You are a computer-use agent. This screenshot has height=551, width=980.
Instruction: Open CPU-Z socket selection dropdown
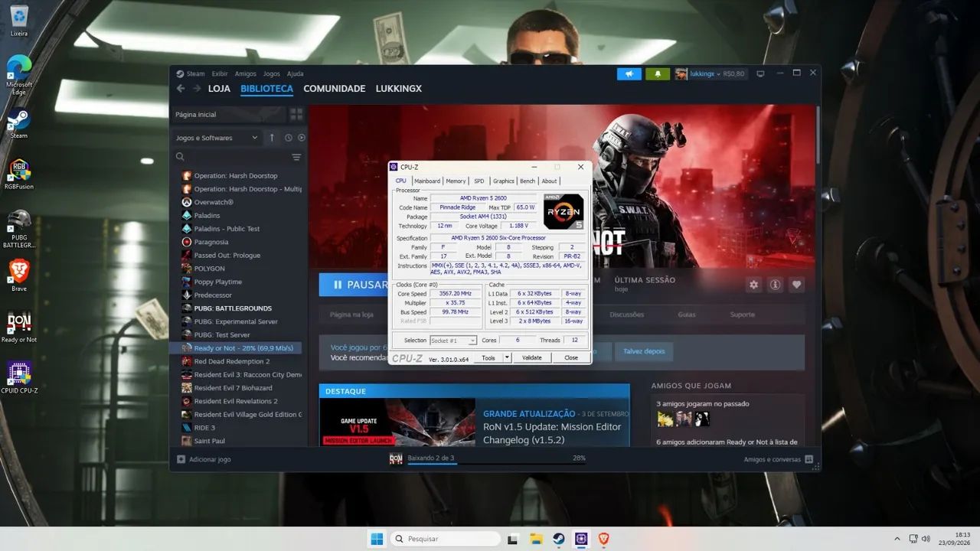453,341
